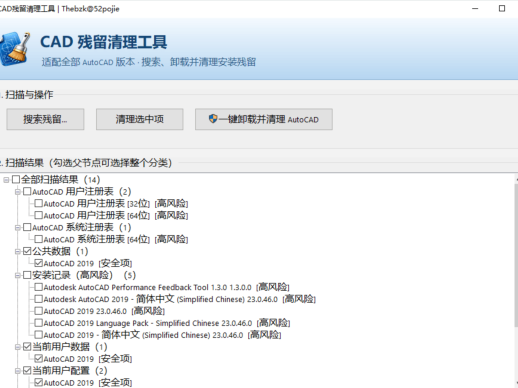Check AutoCAD 2019 Language Pack checkbox
Image resolution: width=518 pixels, height=388 pixels.
coord(39,323)
